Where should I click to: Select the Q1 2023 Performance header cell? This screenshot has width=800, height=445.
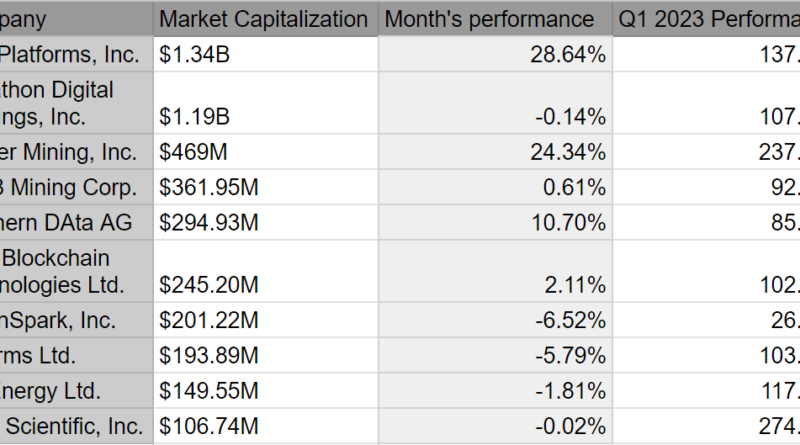(x=707, y=19)
